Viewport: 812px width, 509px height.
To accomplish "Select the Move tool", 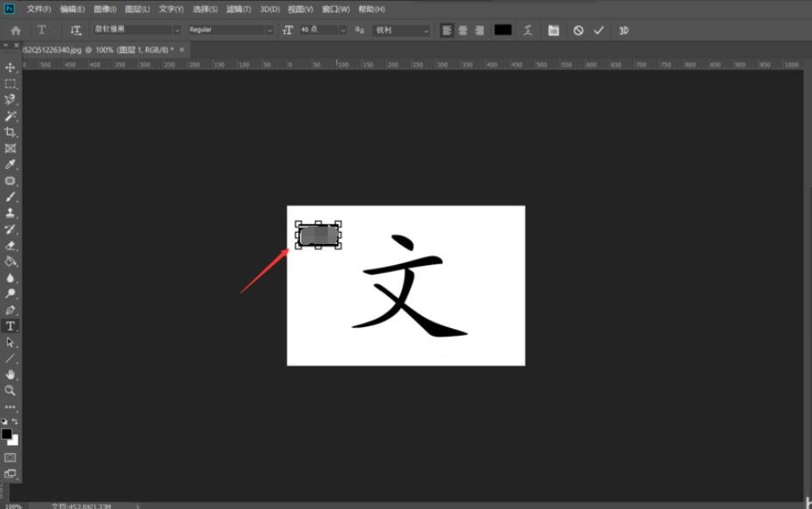I will [x=10, y=67].
